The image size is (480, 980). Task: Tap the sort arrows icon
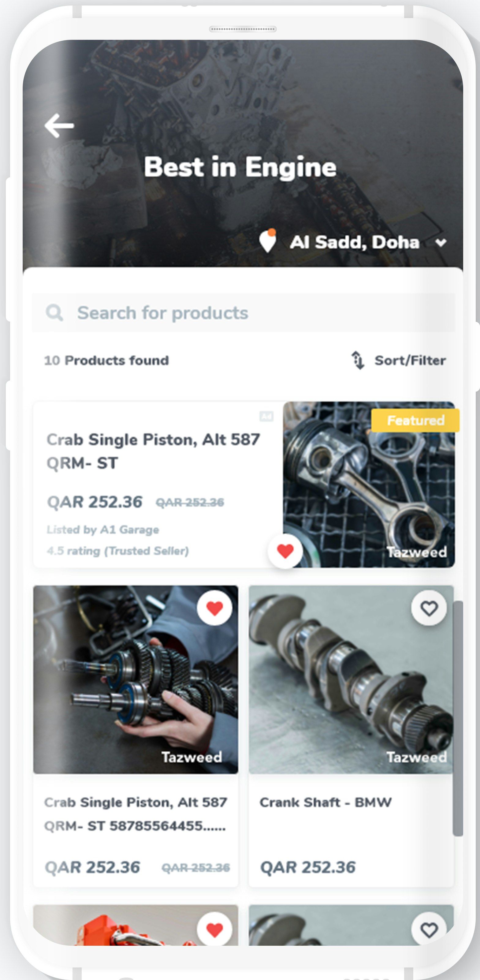(x=358, y=360)
